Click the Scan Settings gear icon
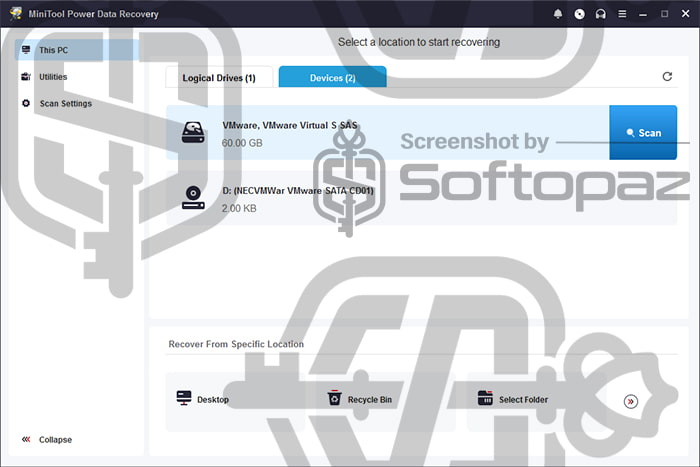The width and height of the screenshot is (700, 467). tap(26, 103)
